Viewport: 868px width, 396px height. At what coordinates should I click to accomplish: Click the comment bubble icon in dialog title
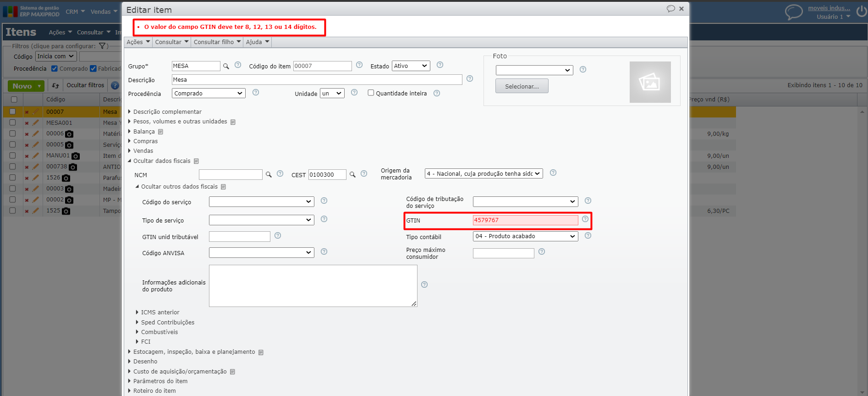click(x=671, y=9)
